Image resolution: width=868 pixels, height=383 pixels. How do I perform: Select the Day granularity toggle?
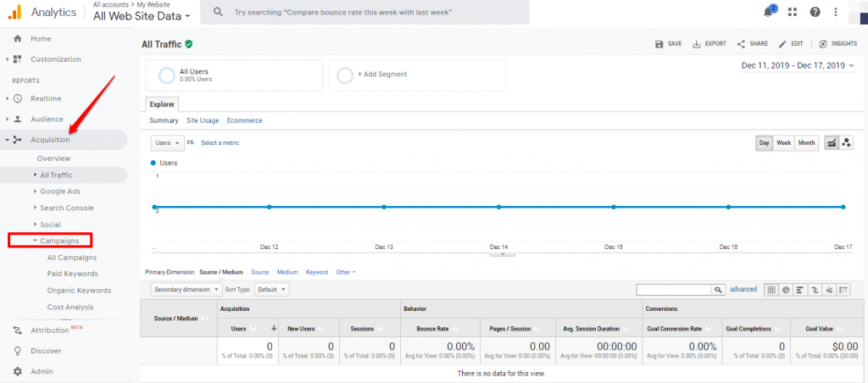[x=765, y=143]
